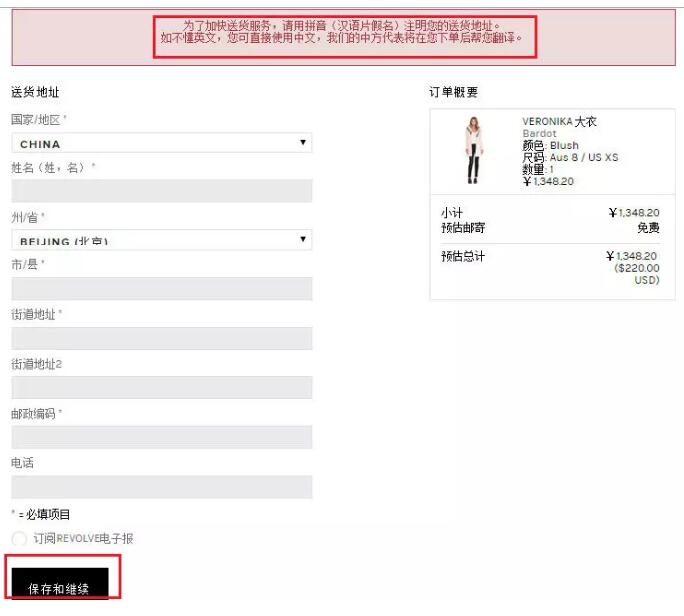Click the 送货地址 heading
This screenshot has height=616, width=684.
35,92
